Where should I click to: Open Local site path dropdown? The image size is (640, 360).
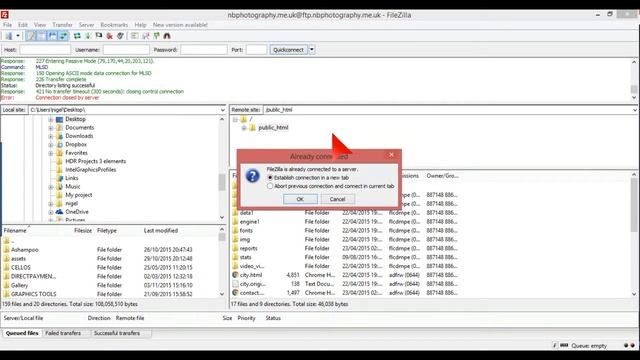[222, 110]
